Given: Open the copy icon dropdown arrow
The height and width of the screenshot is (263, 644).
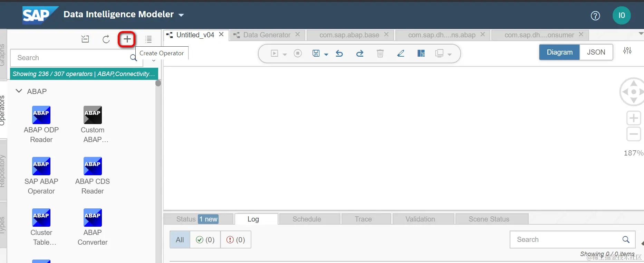Looking at the screenshot, I should [x=450, y=55].
